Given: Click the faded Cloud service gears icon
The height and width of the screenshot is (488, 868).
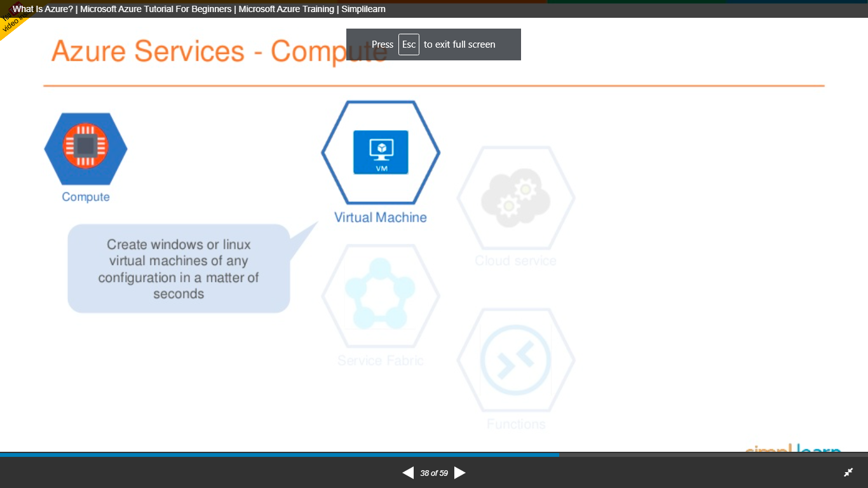Looking at the screenshot, I should coord(516,198).
